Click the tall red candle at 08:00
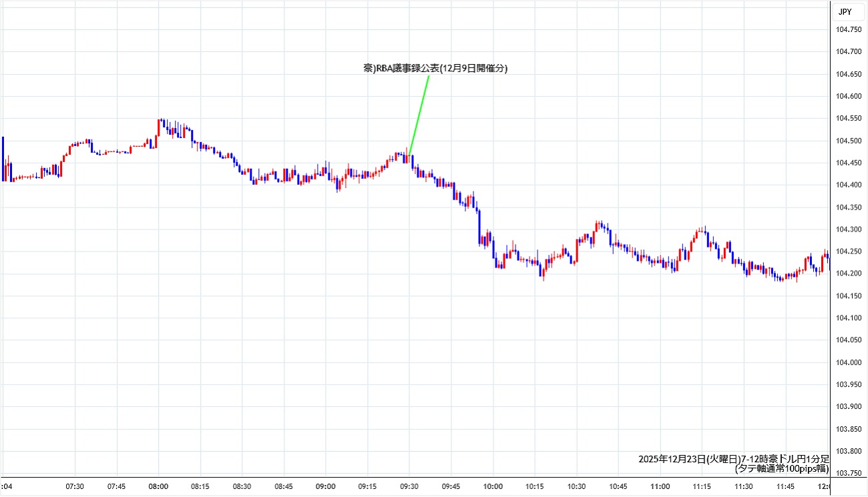 pyautogui.click(x=159, y=127)
